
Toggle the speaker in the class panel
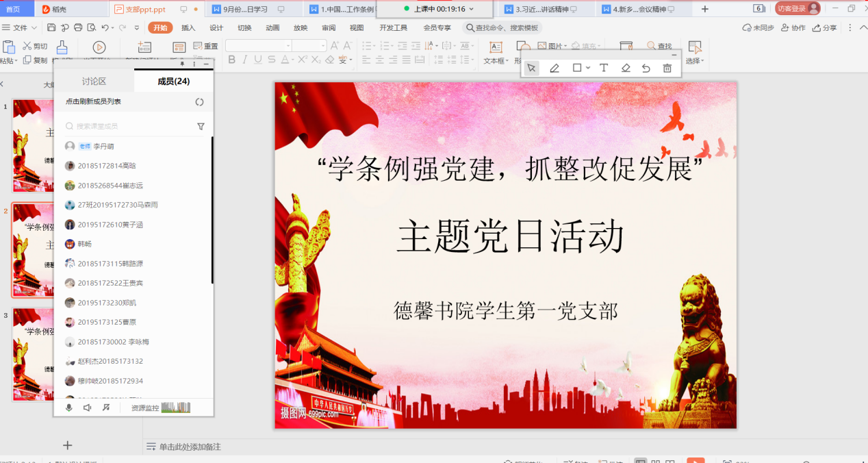(88, 408)
